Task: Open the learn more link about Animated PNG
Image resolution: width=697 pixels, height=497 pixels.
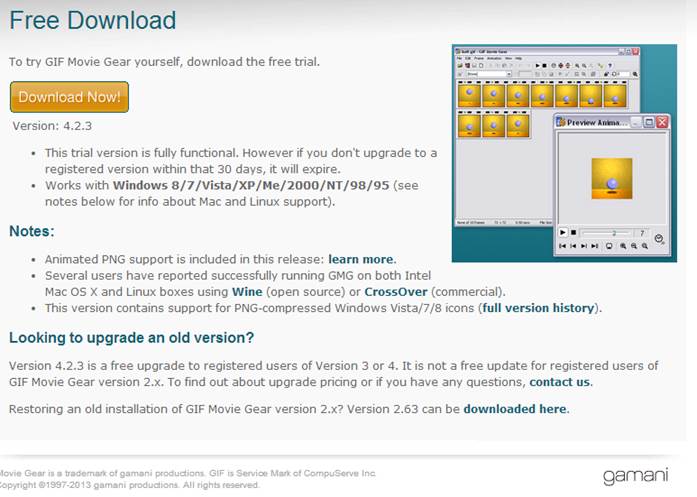Action: [x=361, y=259]
